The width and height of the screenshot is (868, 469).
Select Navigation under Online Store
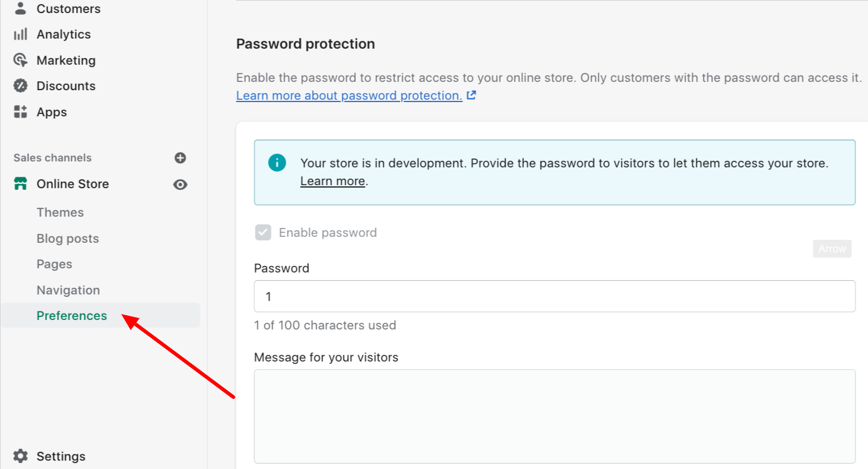68,290
